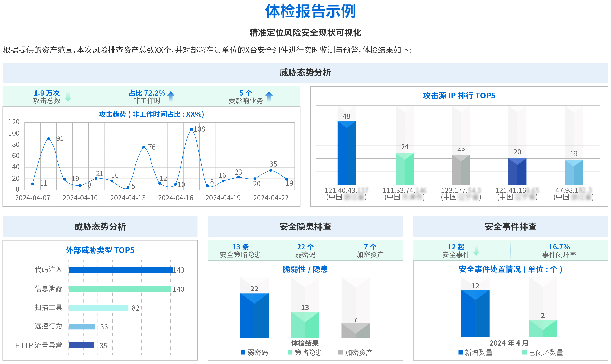Click the 体检结果 axis label
The image size is (611, 364).
pyautogui.click(x=305, y=343)
